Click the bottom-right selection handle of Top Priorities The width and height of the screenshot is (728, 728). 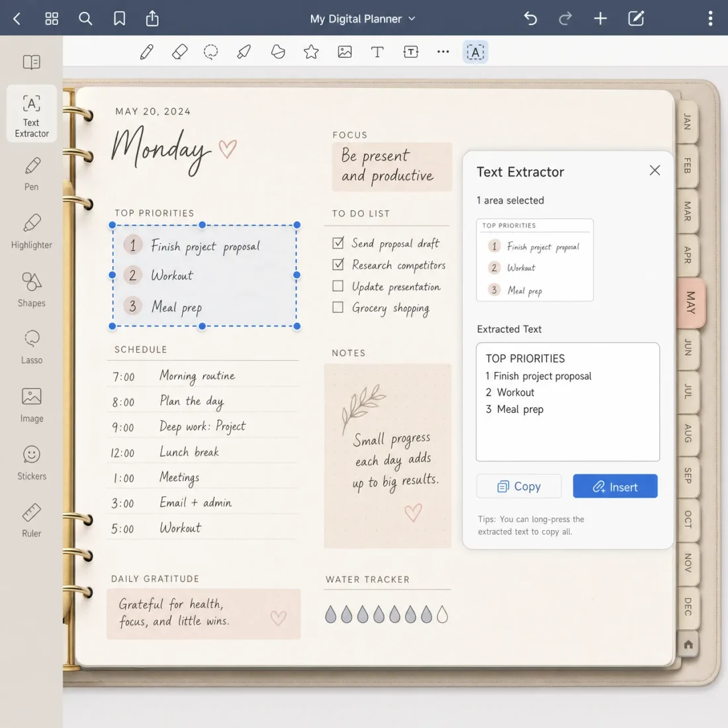[297, 326]
